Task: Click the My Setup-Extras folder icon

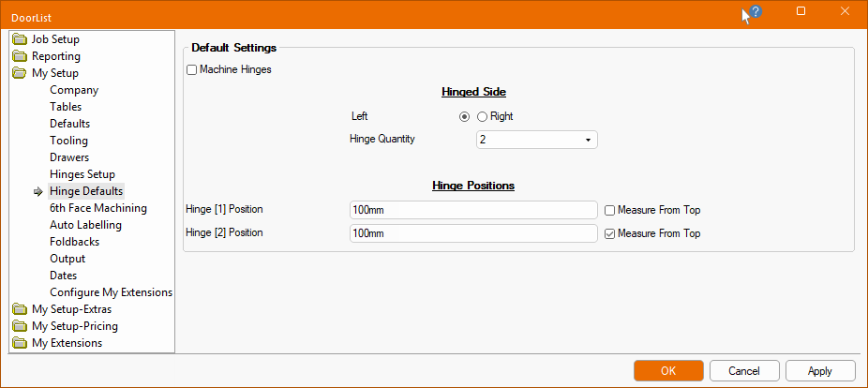Action: pyautogui.click(x=20, y=309)
